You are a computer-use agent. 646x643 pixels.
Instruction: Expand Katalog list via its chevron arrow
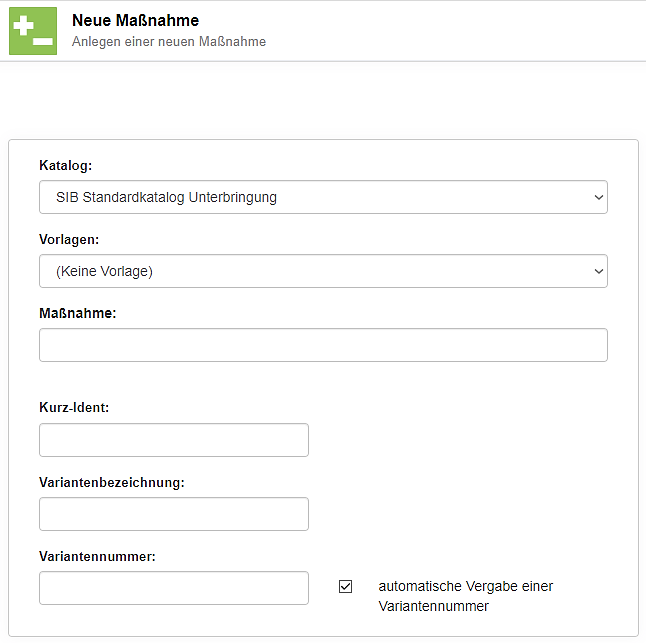(x=598, y=198)
